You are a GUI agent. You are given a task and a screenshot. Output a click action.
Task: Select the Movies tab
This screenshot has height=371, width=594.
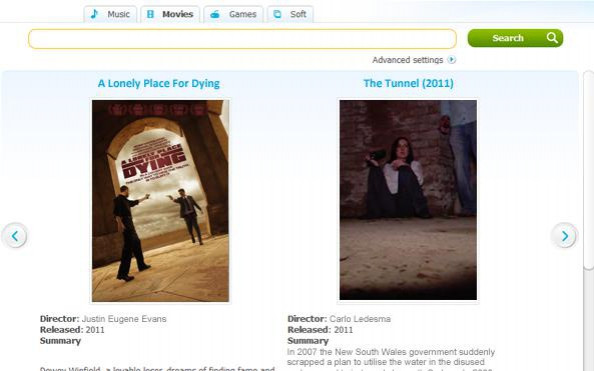pos(170,14)
